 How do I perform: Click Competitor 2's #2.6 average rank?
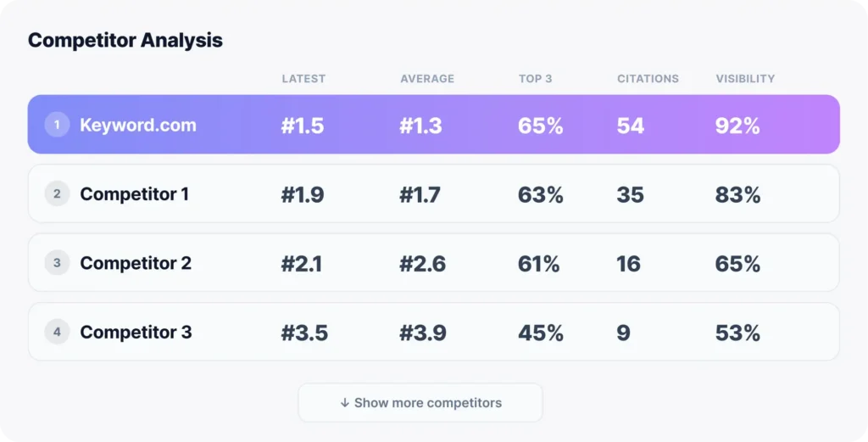pyautogui.click(x=422, y=263)
